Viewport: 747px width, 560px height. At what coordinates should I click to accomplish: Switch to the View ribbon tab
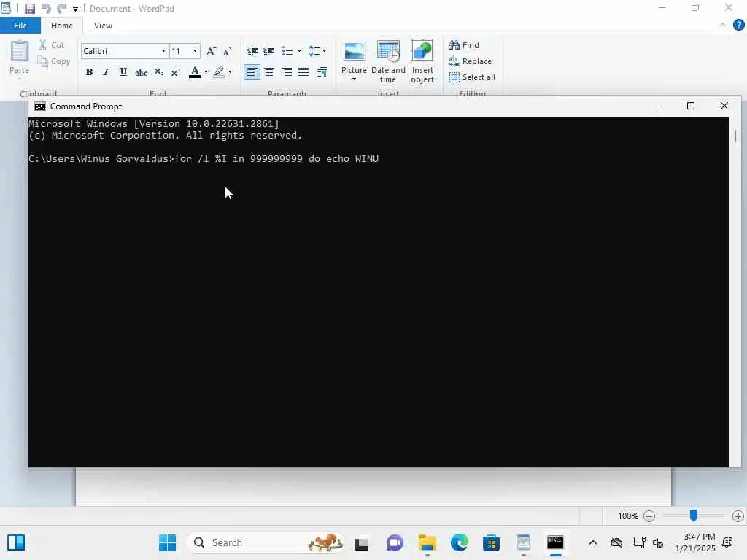103,26
